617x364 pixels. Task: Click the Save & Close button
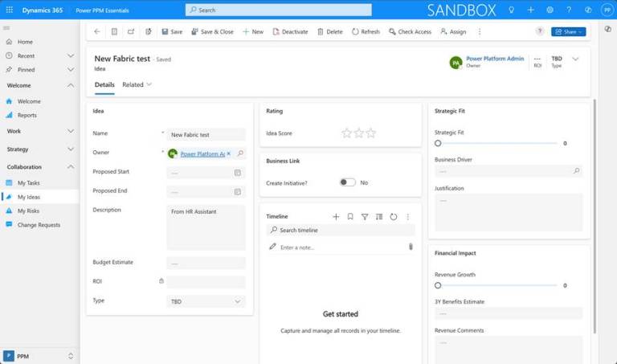pos(212,31)
